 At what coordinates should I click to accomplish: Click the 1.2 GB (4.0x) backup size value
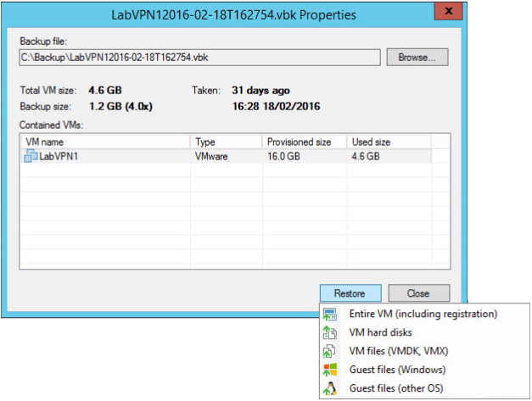click(120, 107)
